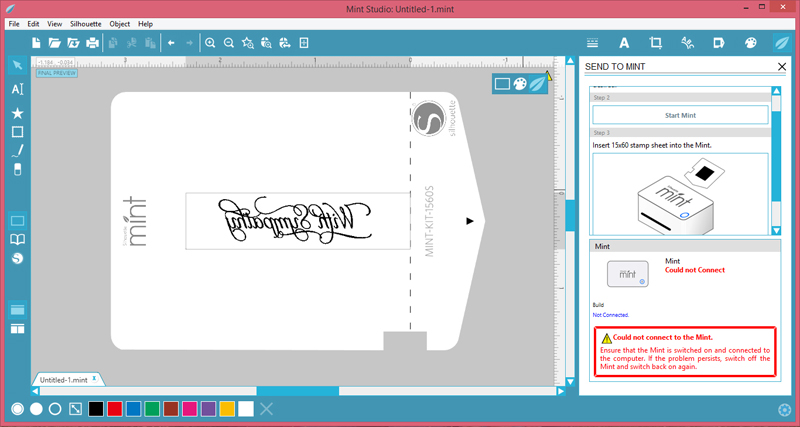Clear color with the X swatch
The image size is (800, 427).
pyautogui.click(x=266, y=409)
